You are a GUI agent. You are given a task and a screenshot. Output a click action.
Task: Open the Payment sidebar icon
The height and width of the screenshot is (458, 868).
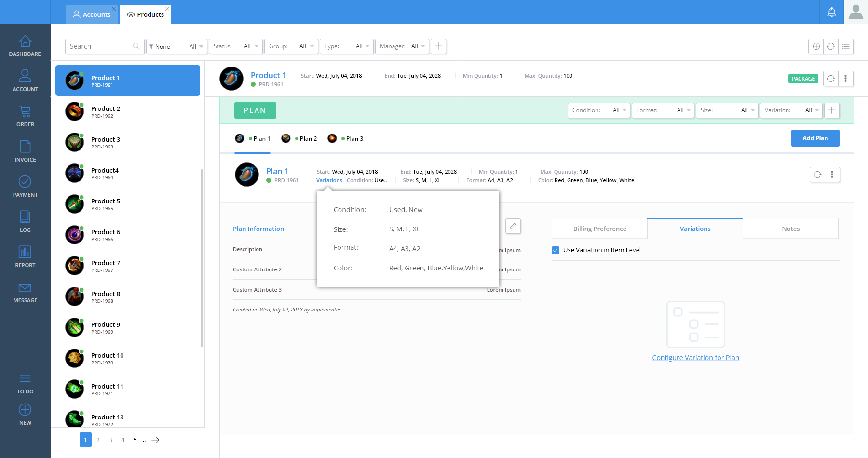25,186
